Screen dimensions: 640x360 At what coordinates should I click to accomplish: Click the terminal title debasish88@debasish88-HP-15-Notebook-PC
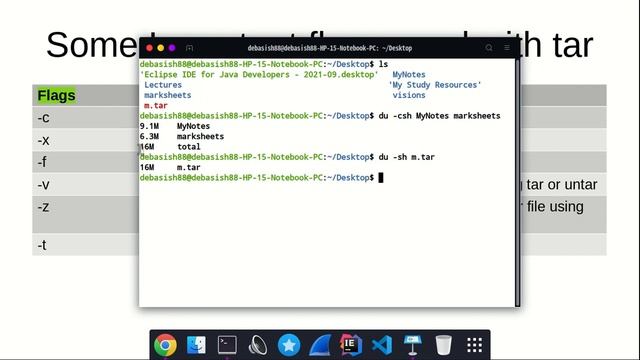coord(330,48)
